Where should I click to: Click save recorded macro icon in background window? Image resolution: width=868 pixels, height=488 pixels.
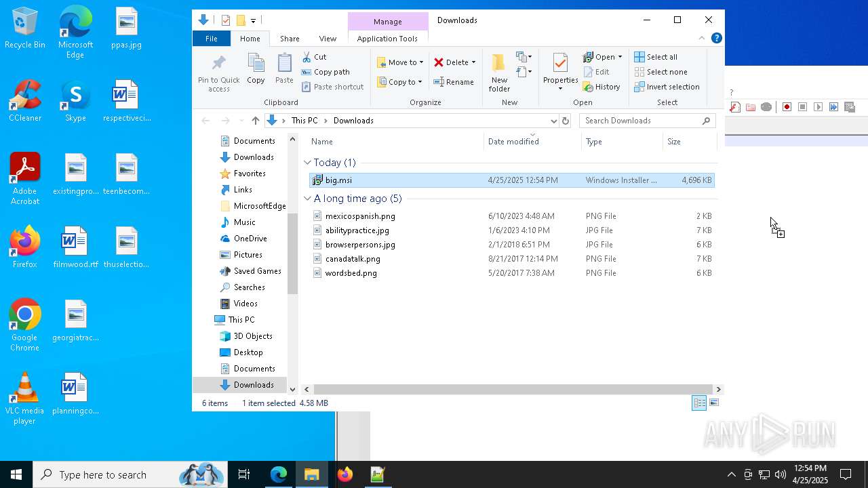849,107
